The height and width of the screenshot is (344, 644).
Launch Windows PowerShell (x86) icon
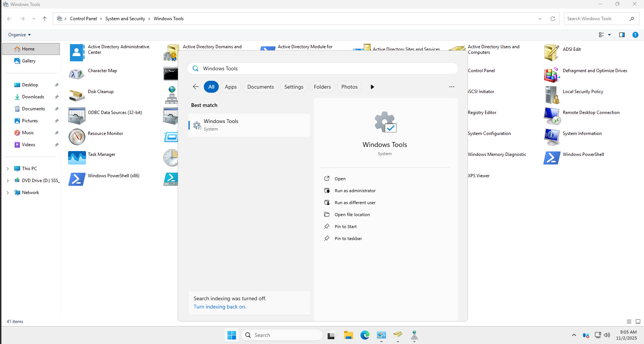click(77, 179)
